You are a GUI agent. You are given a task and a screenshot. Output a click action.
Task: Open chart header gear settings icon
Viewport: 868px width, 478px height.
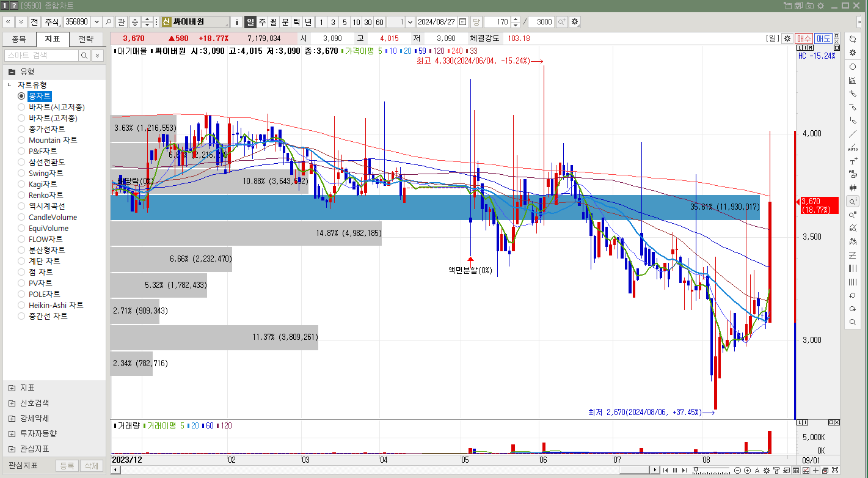787,39
